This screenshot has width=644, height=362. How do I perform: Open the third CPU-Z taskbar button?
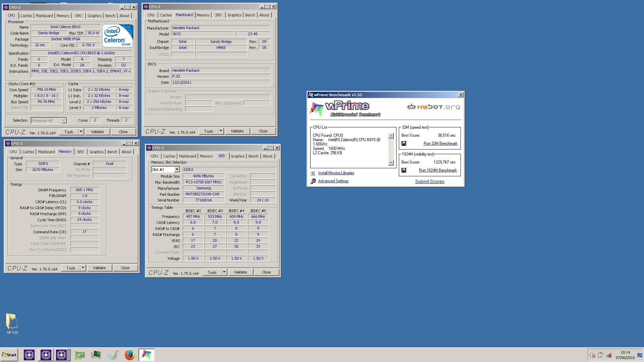[x=62, y=355]
